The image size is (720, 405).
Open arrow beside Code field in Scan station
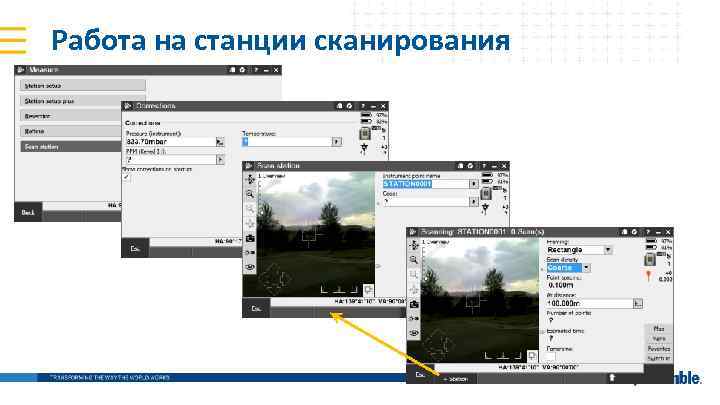point(473,202)
